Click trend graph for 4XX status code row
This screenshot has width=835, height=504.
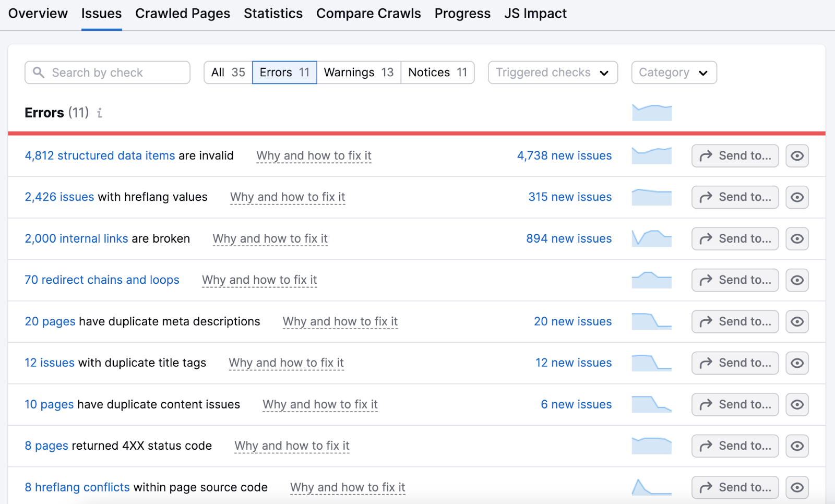tap(651, 446)
